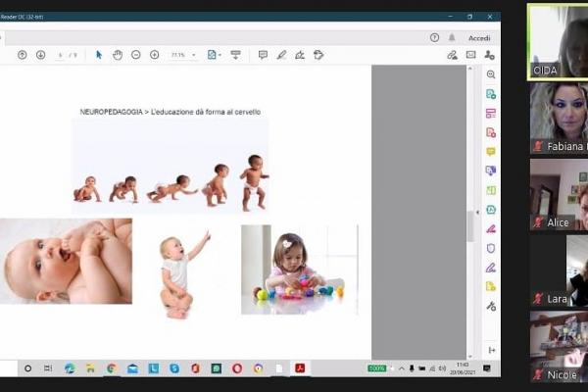Open the help question mark icon
Image resolution: width=588 pixels, height=392 pixels.
[434, 37]
